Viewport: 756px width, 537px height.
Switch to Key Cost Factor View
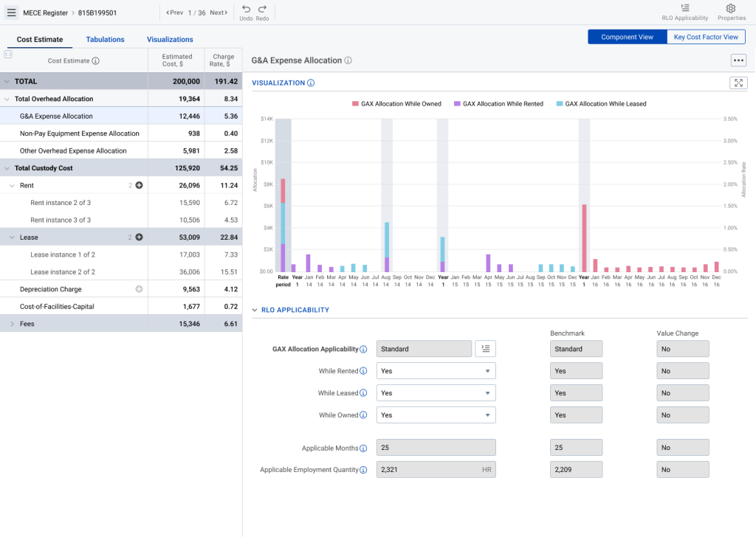[x=706, y=36]
